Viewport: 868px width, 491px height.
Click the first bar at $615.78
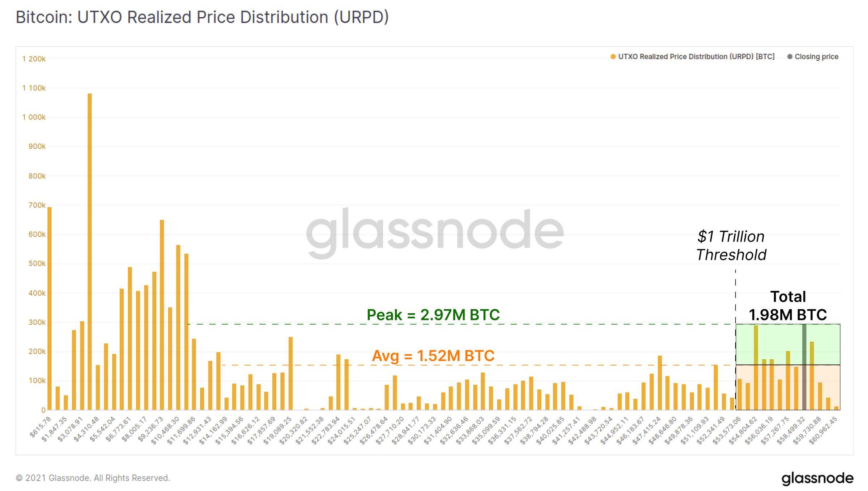[x=50, y=308]
